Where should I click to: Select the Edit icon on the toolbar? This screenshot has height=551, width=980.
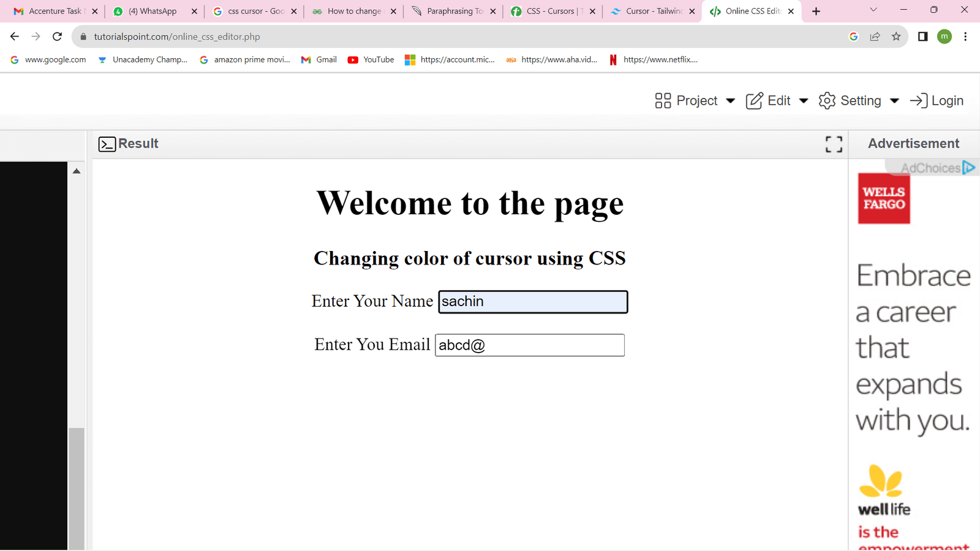click(754, 100)
